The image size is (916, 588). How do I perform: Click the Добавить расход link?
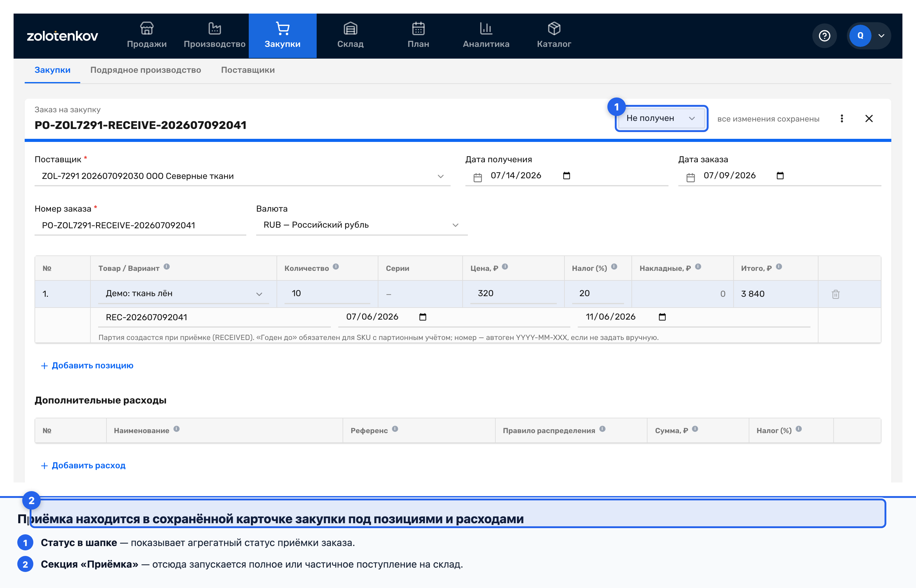83,466
